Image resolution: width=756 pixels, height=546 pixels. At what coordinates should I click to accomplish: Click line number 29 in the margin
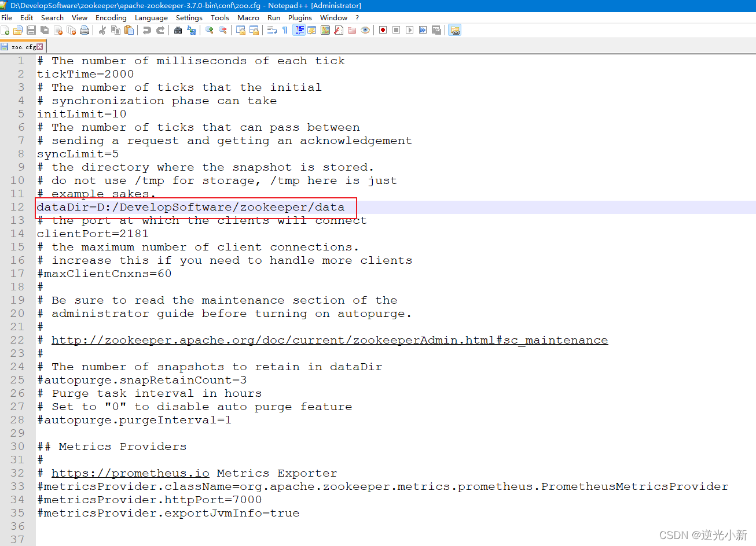(x=17, y=433)
